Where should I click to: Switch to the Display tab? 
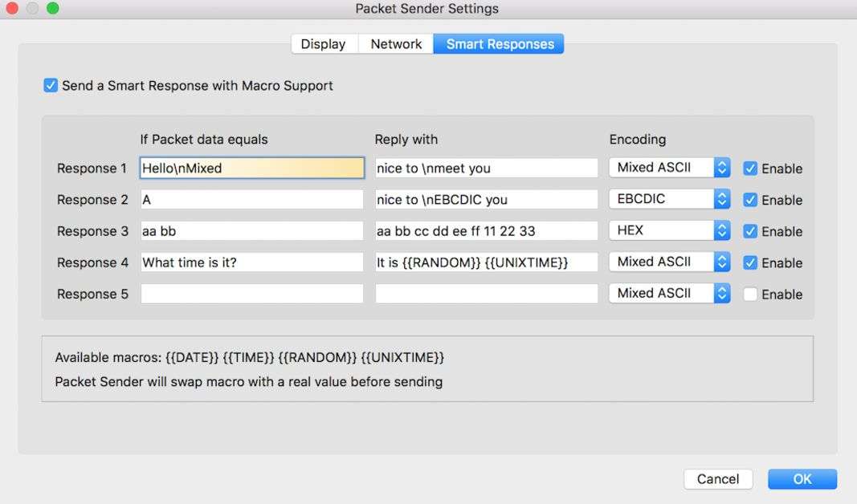click(x=324, y=43)
